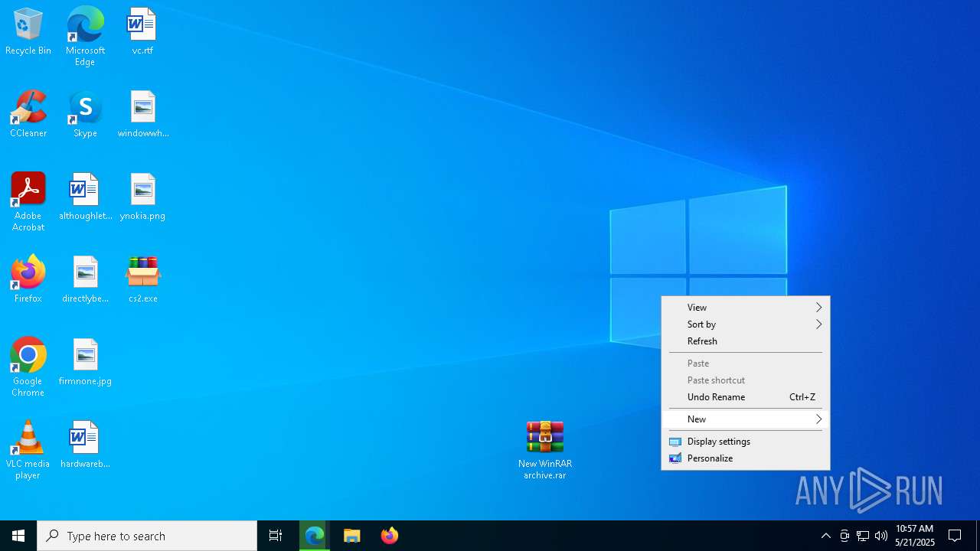Screen dimensions: 980x551
Task: Select the hardwareb... Word document icon
Action: [x=85, y=445]
